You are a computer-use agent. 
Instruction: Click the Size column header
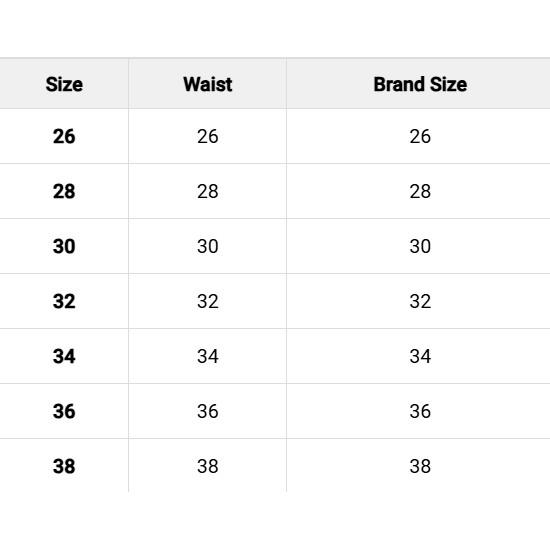pos(64,85)
